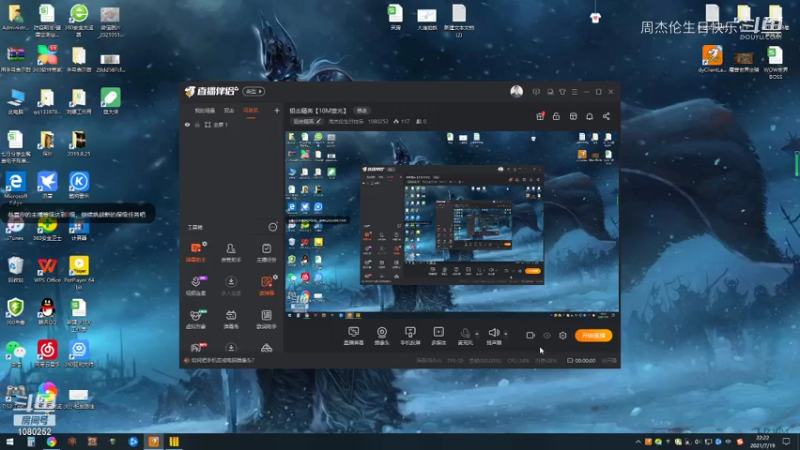Open the orange highlighted danmaku tool in second row

coord(266,286)
